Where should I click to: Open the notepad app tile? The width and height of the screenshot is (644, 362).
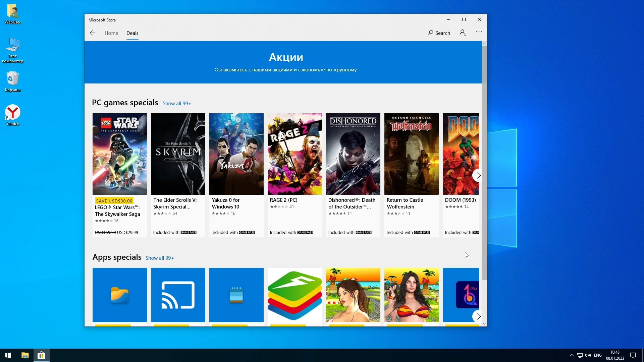point(236,295)
